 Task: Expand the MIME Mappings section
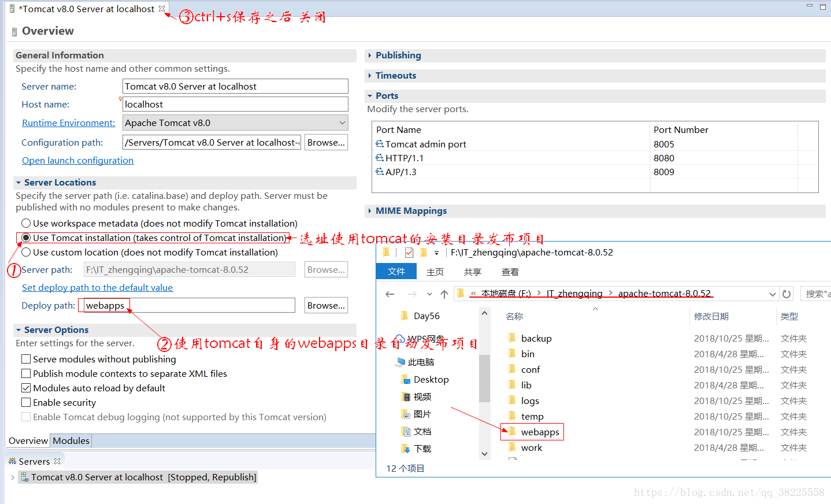(x=370, y=211)
